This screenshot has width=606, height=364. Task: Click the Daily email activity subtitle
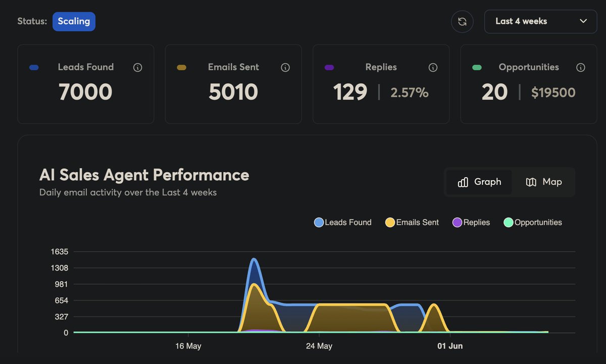pyautogui.click(x=128, y=192)
